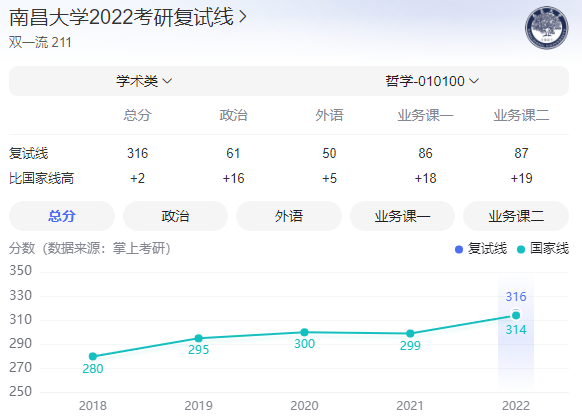Viewport: 582px width, 418px height.
Task: Open the 学术类 category dropdown
Action: coord(144,81)
